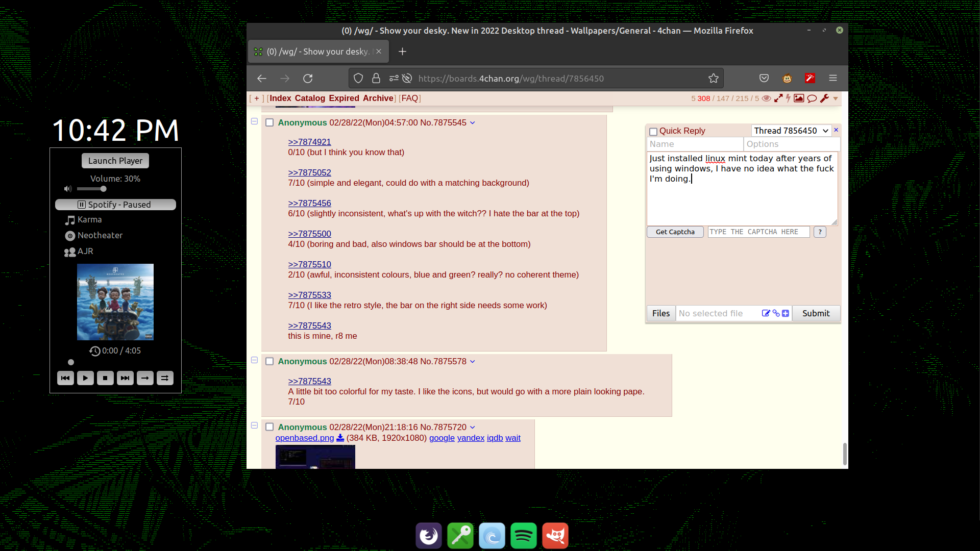This screenshot has width=980, height=551.
Task: Collapse the post No.7875578 with minus button
Action: [254, 360]
